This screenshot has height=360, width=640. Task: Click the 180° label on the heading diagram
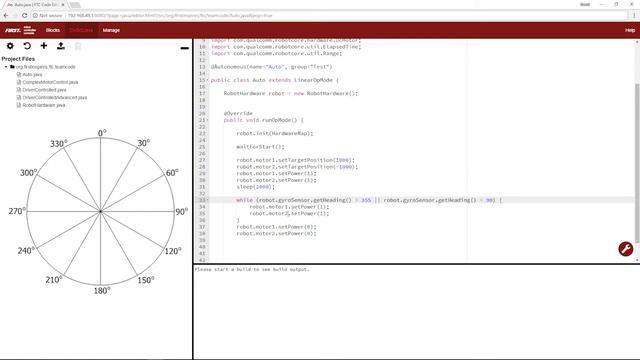(x=102, y=291)
